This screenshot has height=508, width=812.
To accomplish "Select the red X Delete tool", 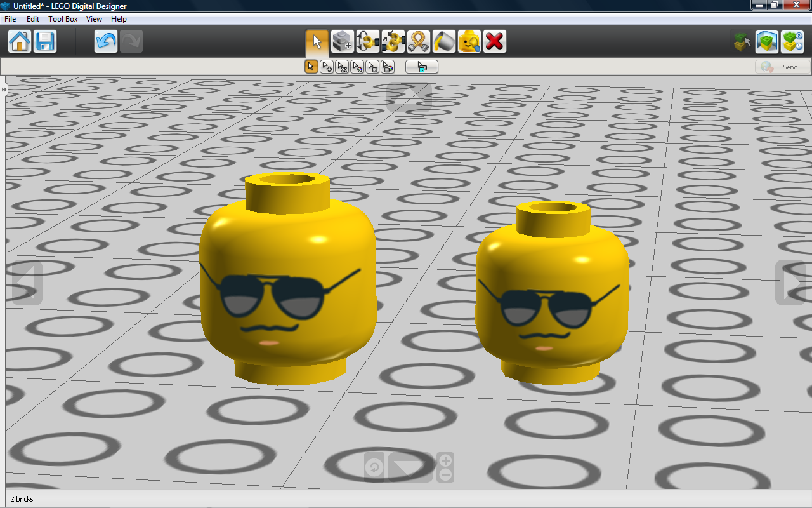I will [495, 41].
